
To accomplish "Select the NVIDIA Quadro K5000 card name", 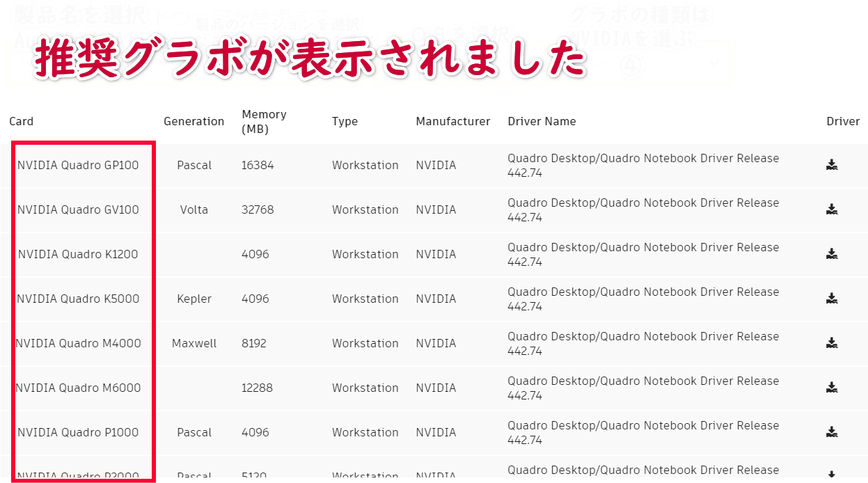I will tap(78, 299).
